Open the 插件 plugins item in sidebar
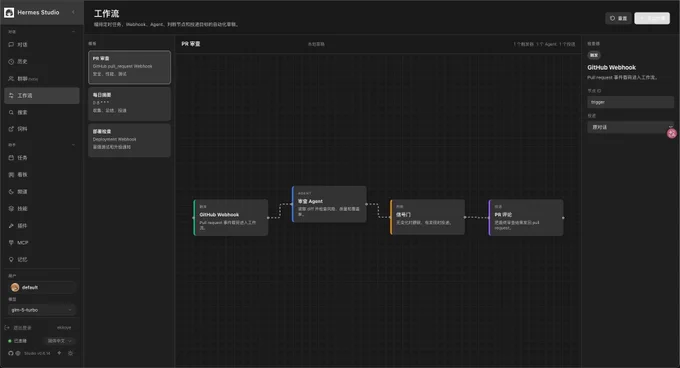 point(42,225)
